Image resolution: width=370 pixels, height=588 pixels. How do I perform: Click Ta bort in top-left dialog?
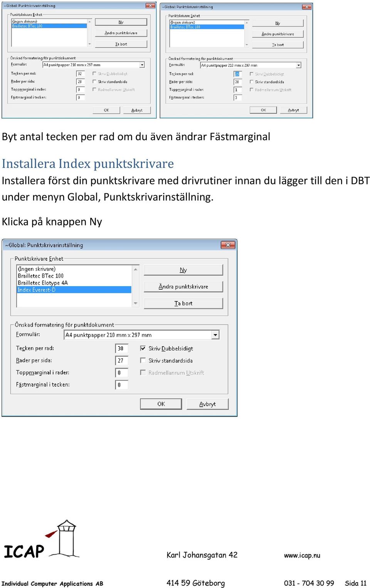tap(121, 44)
